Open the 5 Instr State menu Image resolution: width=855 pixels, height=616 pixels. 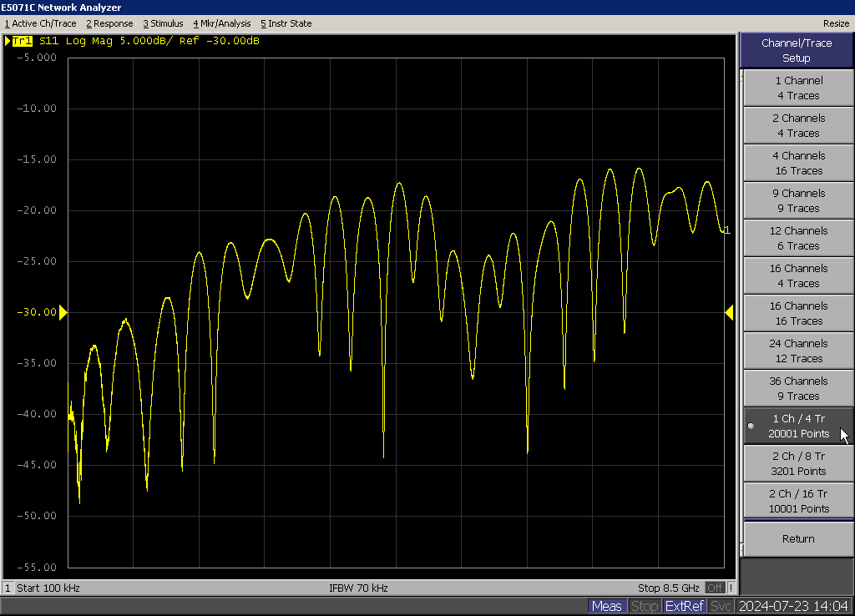(x=286, y=23)
